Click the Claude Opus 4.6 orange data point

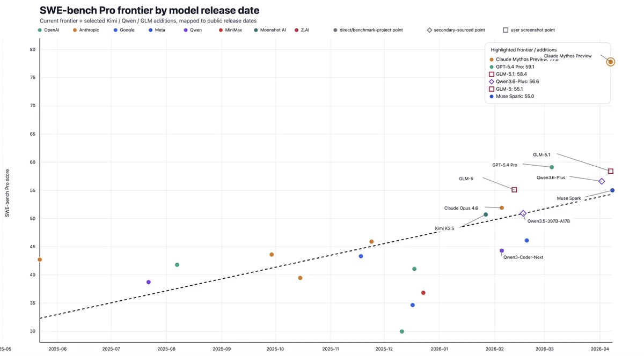click(x=502, y=208)
